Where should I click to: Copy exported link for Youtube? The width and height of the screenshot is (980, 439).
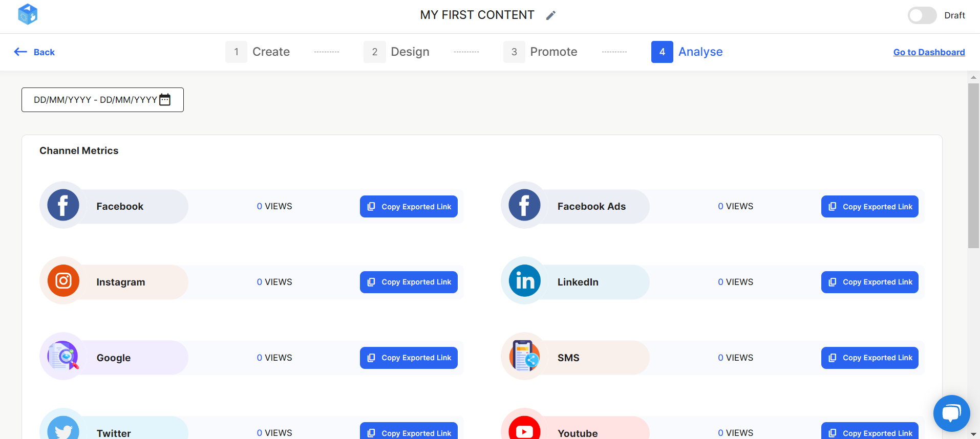(870, 431)
